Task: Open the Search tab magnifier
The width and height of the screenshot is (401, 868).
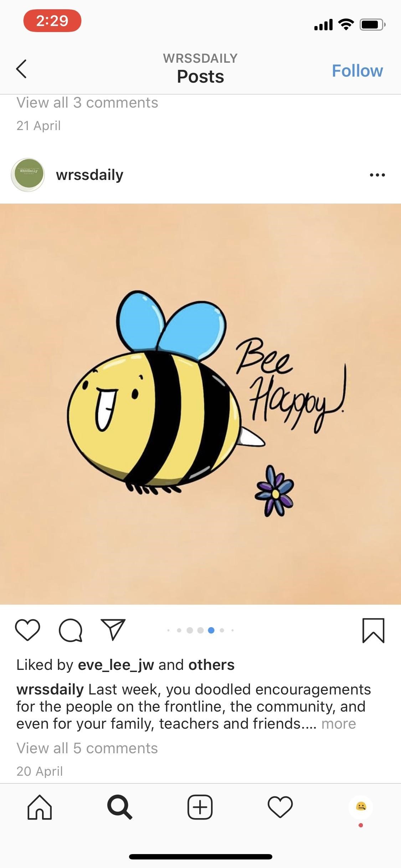Action: click(x=120, y=807)
